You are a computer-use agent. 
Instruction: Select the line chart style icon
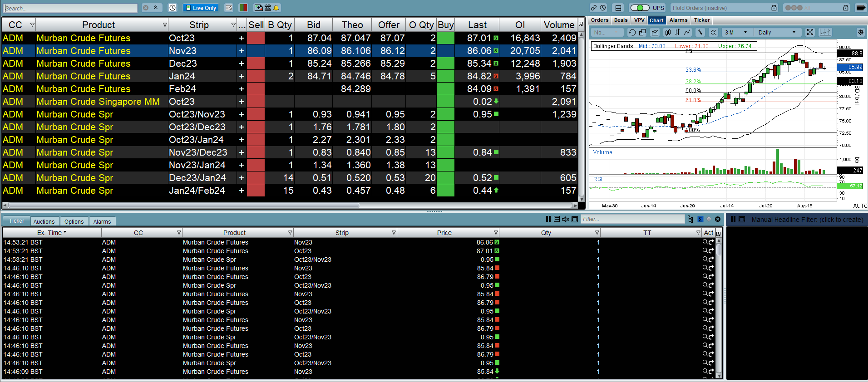(687, 32)
